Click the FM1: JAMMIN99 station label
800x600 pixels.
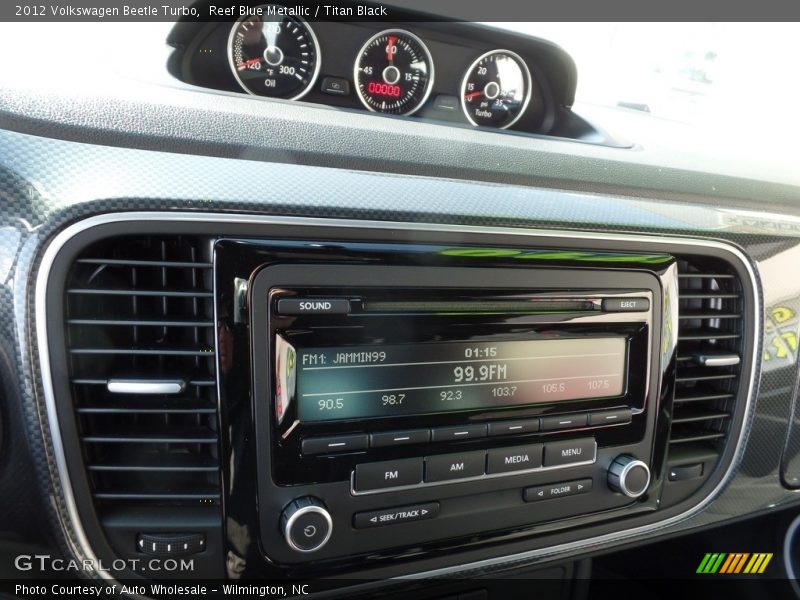point(344,358)
